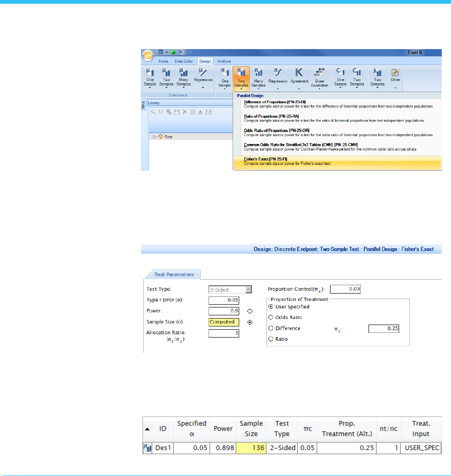Viewport: 451px width, 476px height.
Task: Click the first floppy disk save icon in Library toolbar
Action: tap(177, 112)
